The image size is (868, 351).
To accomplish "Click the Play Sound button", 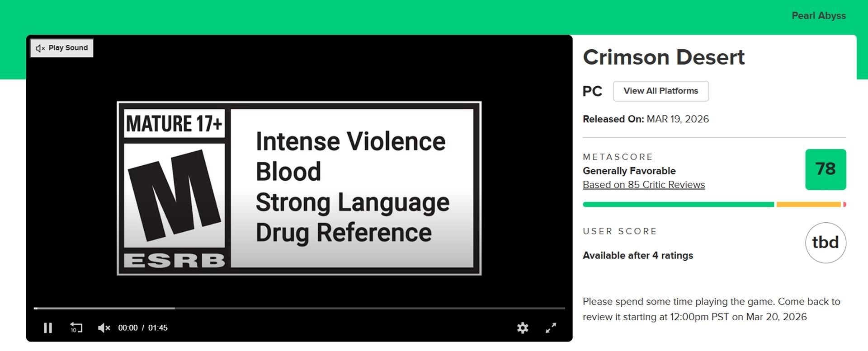I will (x=62, y=48).
